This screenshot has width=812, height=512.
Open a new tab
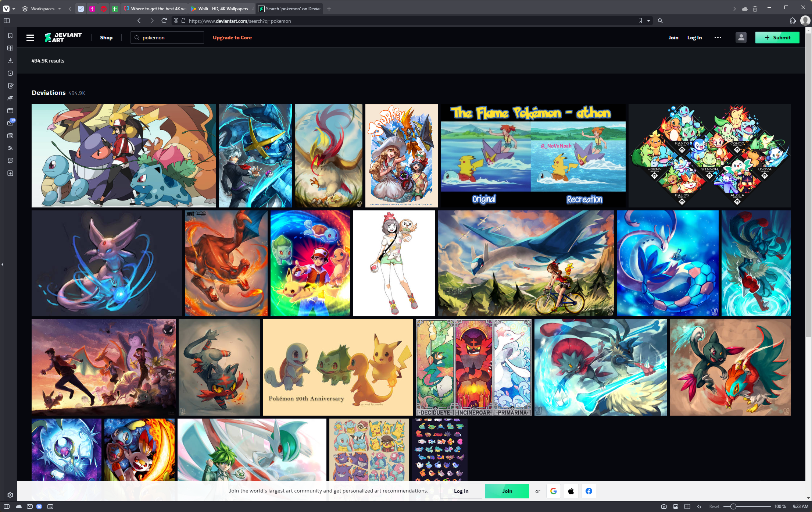point(329,8)
